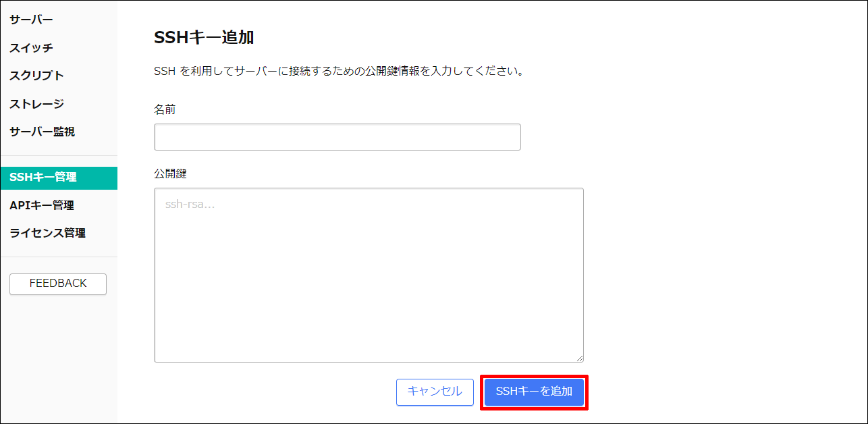Open the ライセンス管理 page
This screenshot has height=424, width=868.
click(x=45, y=232)
